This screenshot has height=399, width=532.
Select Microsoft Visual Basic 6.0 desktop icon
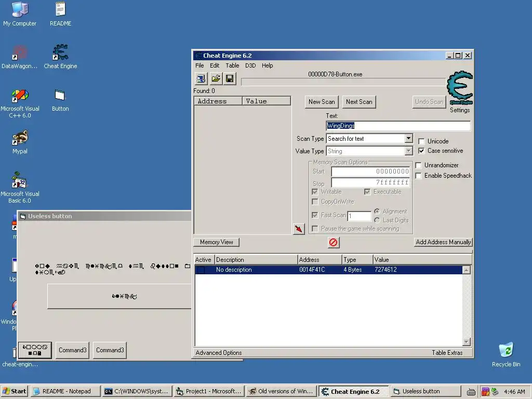coord(20,187)
